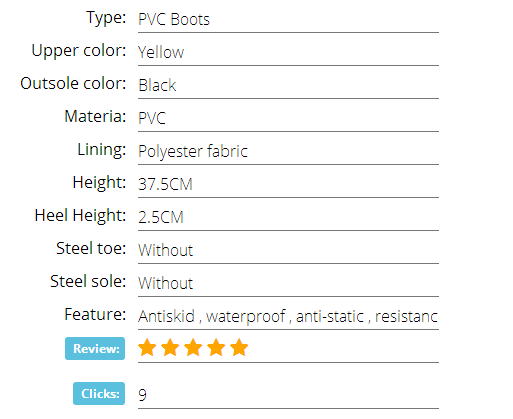Screen dimensions: 513x419
Task: Click the Steel toe Without value
Action: tap(166, 250)
